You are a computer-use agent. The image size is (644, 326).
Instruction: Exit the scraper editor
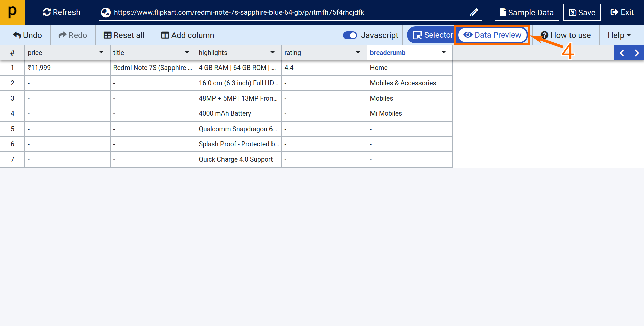[622, 12]
